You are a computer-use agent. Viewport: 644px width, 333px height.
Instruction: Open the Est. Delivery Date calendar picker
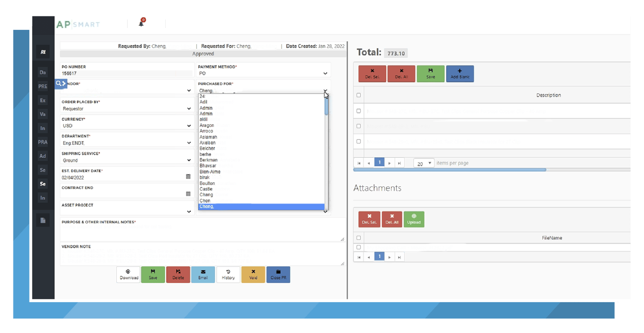188,176
